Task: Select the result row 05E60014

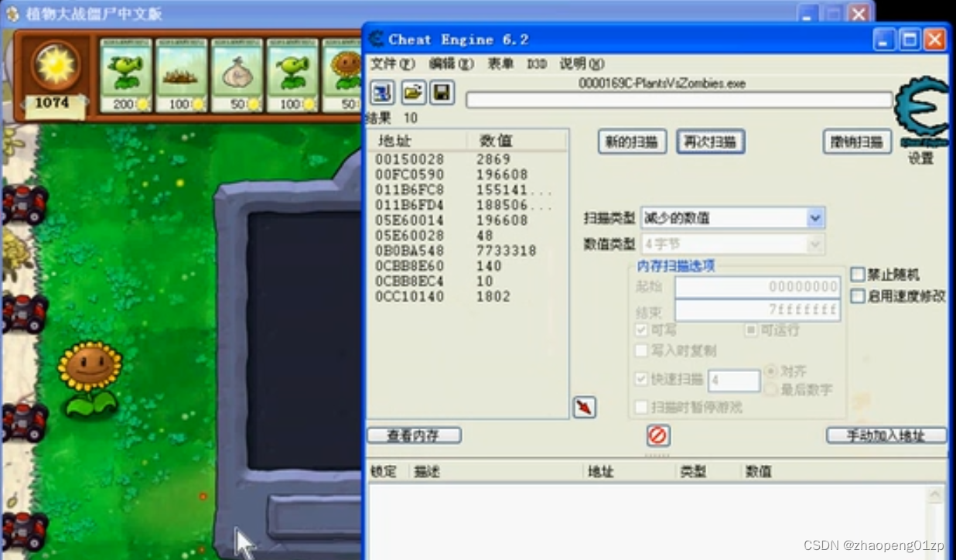Action: (x=467, y=220)
